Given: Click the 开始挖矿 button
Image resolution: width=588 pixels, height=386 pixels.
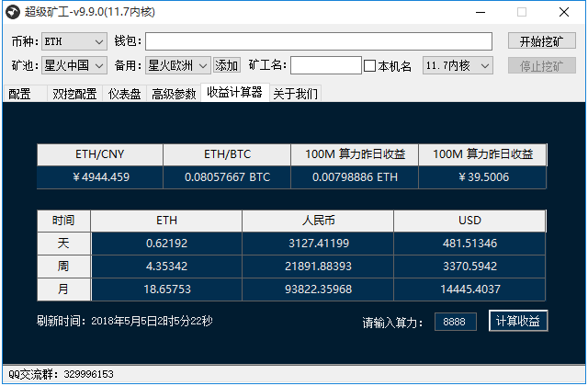Looking at the screenshot, I should pos(542,41).
